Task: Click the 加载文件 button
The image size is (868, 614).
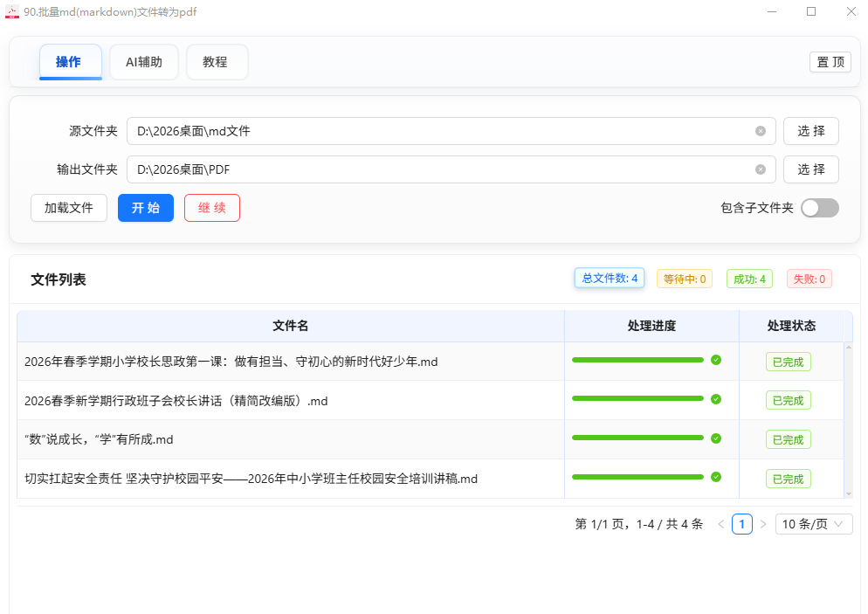Action: pyautogui.click(x=69, y=208)
